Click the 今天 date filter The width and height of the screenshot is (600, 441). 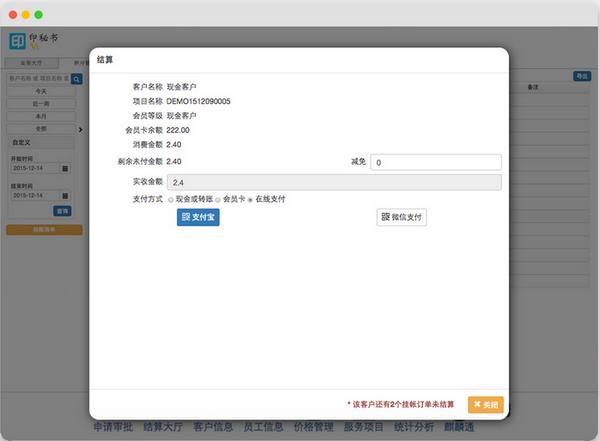[x=43, y=91]
